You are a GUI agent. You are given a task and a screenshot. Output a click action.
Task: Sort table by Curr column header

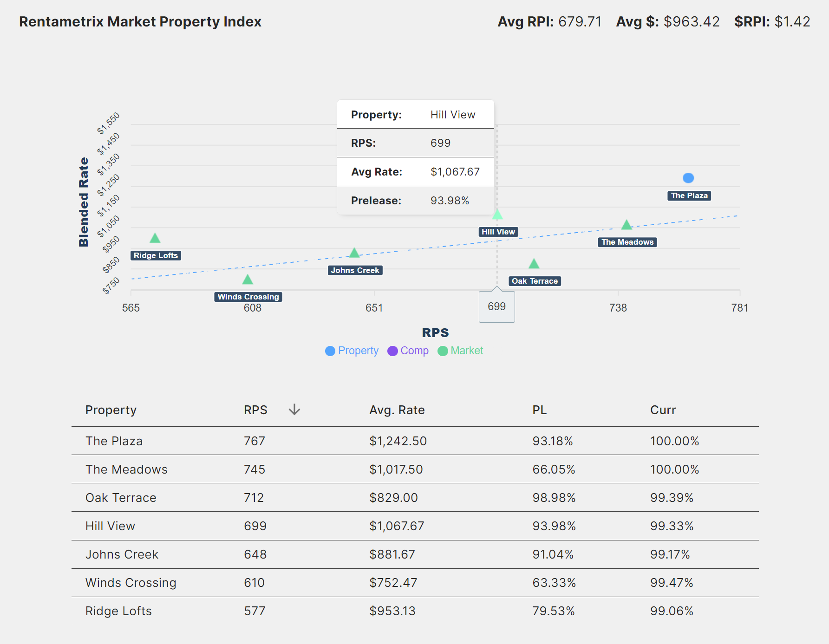(663, 410)
